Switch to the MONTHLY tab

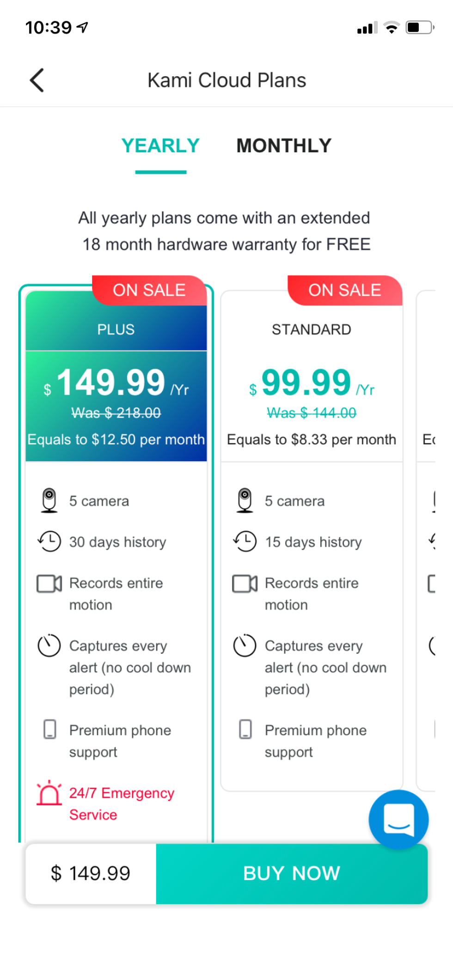(284, 146)
